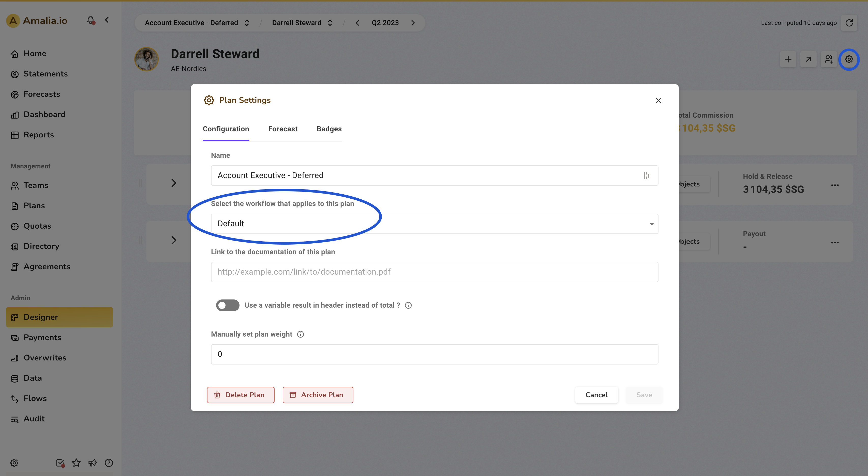Open Payout row more options menu
The height and width of the screenshot is (476, 868).
pos(835,242)
